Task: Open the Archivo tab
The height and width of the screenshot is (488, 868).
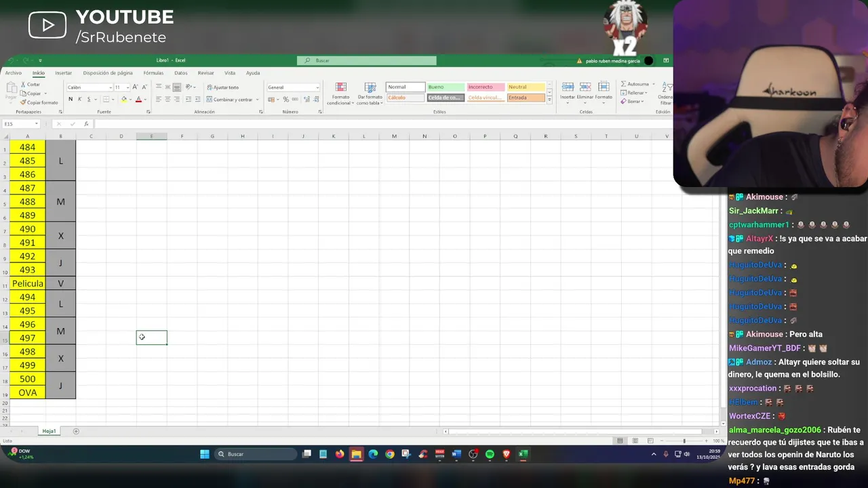Action: 13,73
